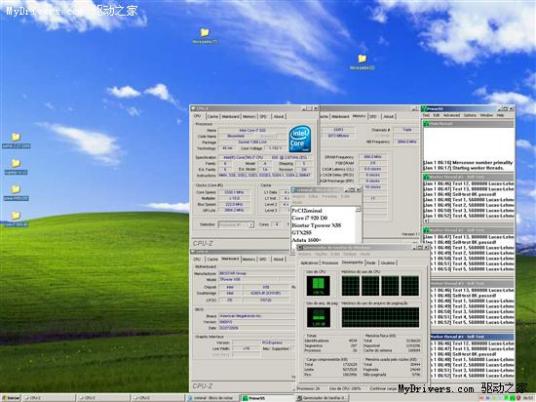Click the page file usage history graph
536x402 pixels.
point(380,317)
